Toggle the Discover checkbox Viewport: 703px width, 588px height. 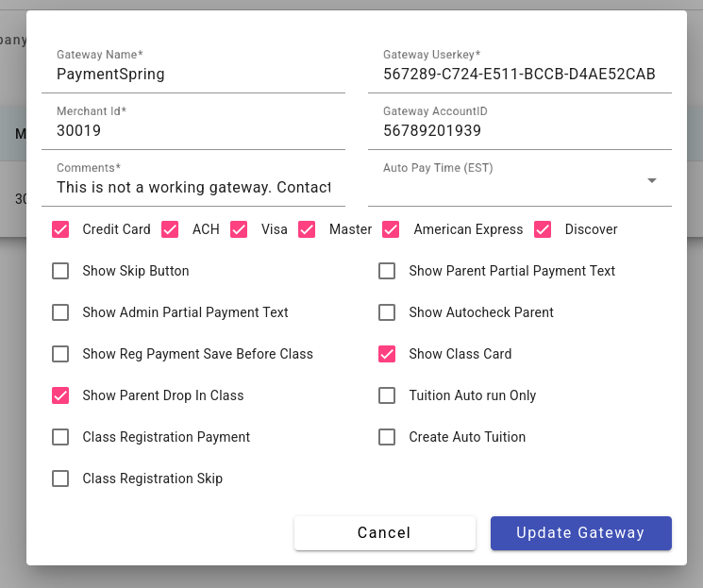point(543,229)
